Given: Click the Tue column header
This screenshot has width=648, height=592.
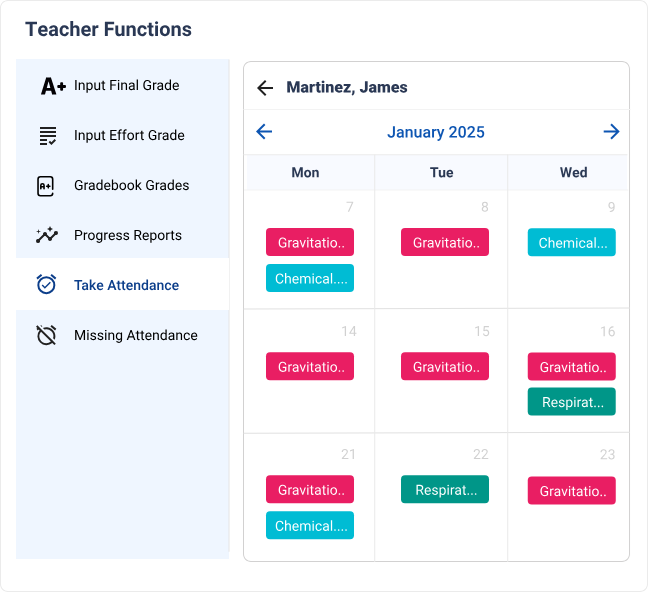Looking at the screenshot, I should (x=441, y=173).
